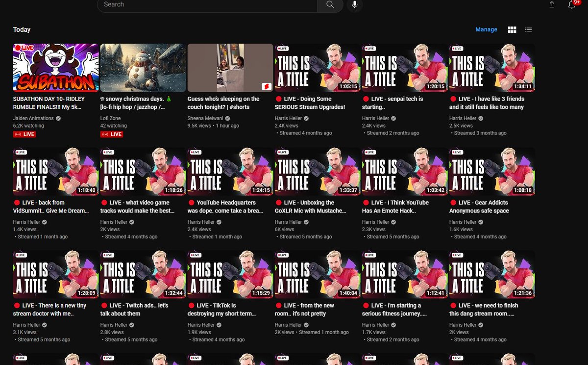This screenshot has width=588, height=365.
Task: Open 'TikTok is destroying my short term' title
Action: (x=223, y=310)
